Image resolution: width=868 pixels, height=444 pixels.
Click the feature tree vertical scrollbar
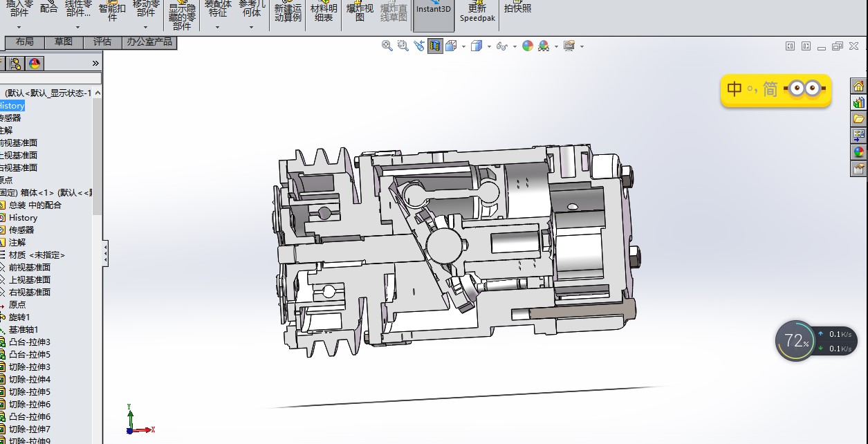[x=98, y=156]
